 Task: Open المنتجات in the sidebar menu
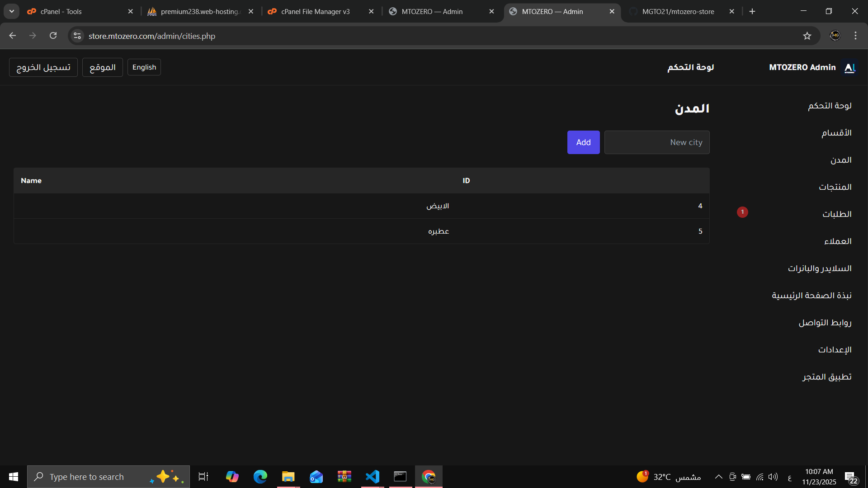[x=835, y=187]
